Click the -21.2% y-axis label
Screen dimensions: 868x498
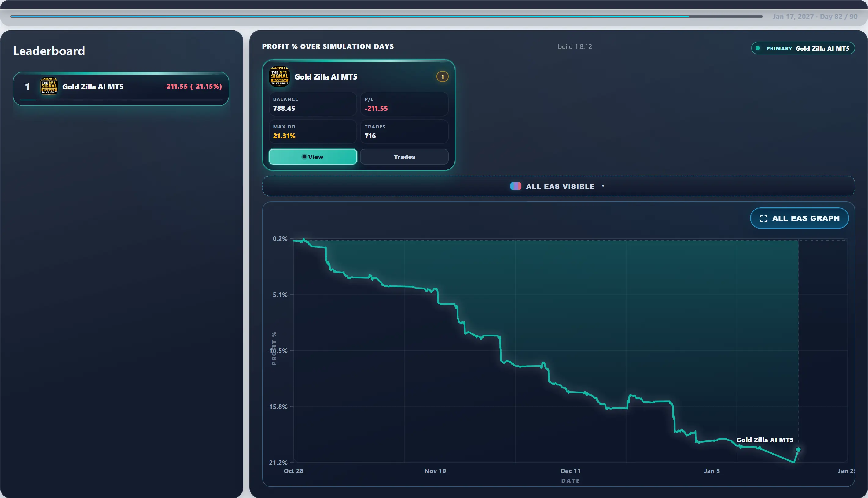277,463
